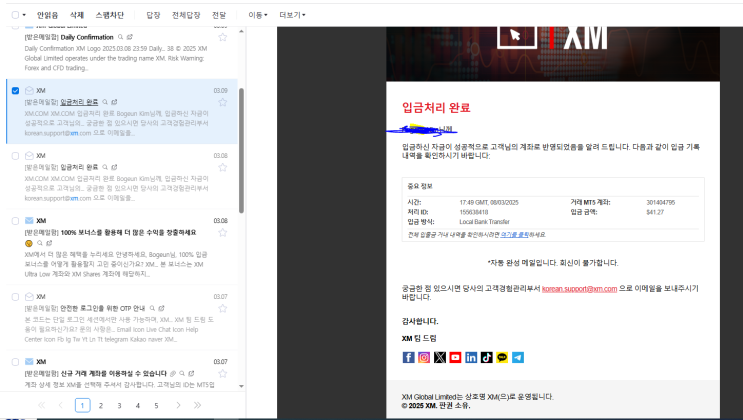Star the 100% 보너스 email

pyautogui.click(x=223, y=232)
